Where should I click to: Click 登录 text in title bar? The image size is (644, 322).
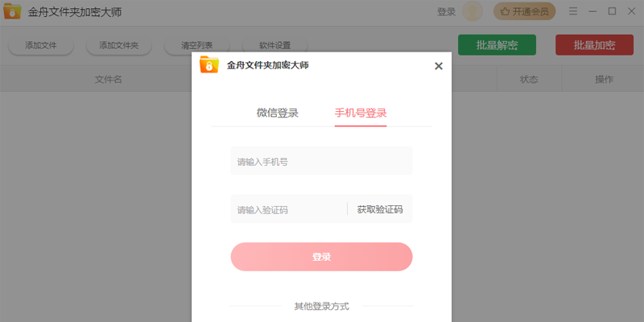(x=446, y=12)
